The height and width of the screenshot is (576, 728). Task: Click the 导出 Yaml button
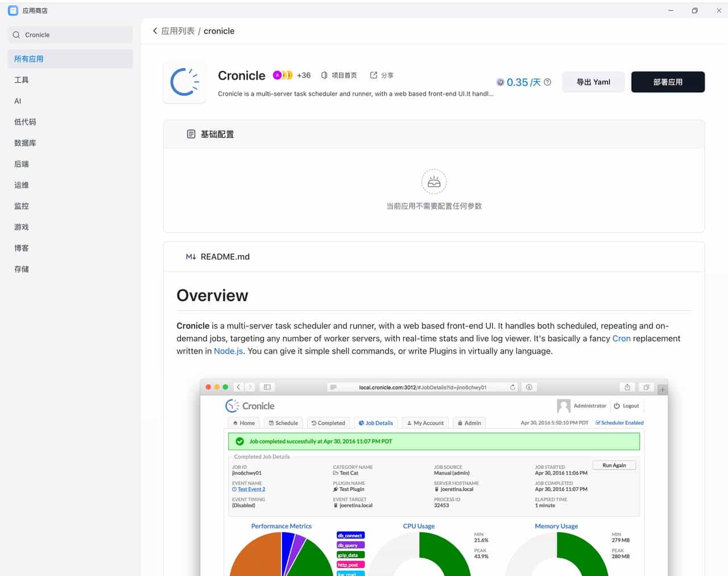point(593,82)
